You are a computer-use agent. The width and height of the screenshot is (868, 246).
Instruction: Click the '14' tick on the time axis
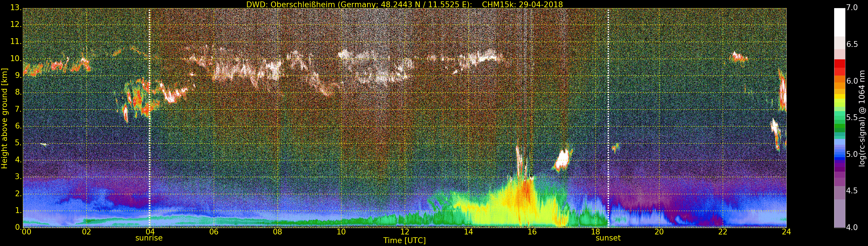pos(468,232)
